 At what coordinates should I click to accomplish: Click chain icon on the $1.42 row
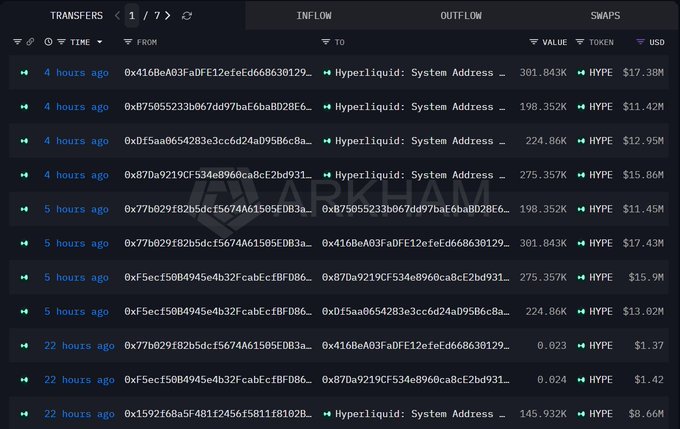click(24, 380)
